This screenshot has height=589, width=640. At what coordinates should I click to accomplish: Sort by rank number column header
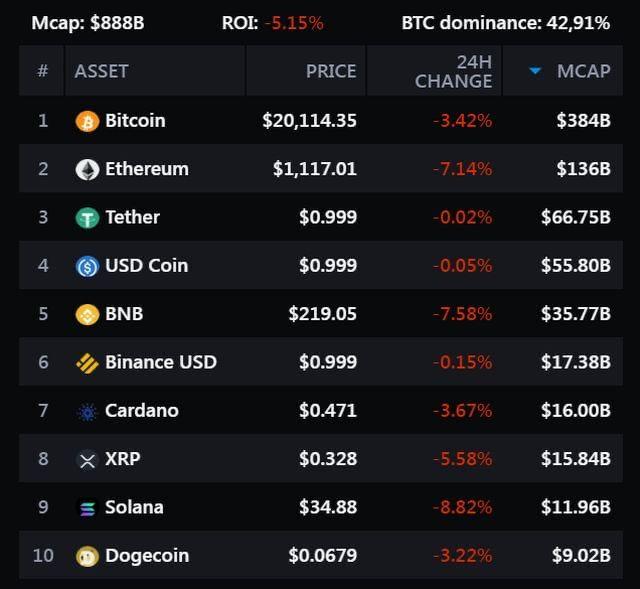42,71
